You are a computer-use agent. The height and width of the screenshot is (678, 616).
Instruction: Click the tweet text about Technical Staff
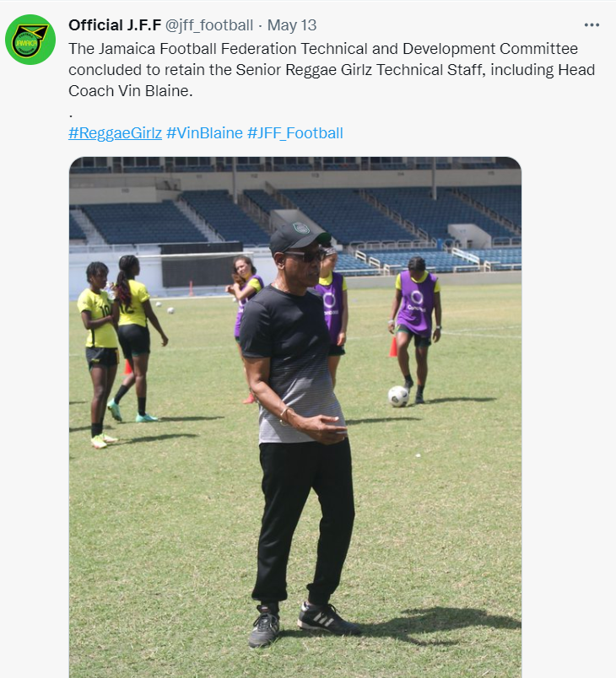[x=332, y=70]
